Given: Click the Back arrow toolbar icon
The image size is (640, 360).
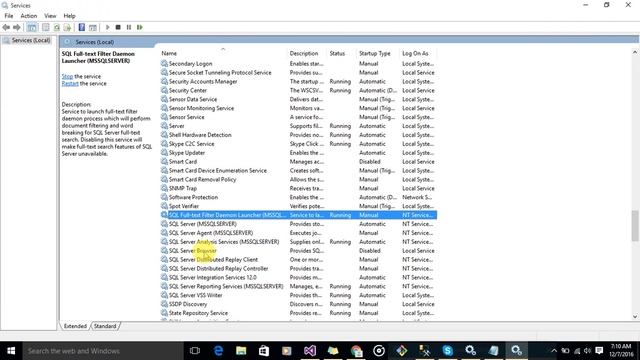Looking at the screenshot, I should (x=6, y=27).
